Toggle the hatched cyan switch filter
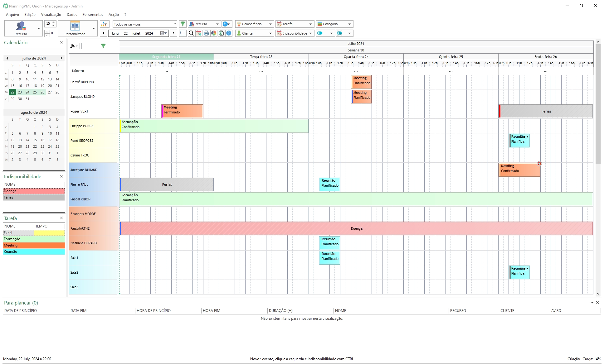Viewport: 604px width, 364px height. pos(344,33)
